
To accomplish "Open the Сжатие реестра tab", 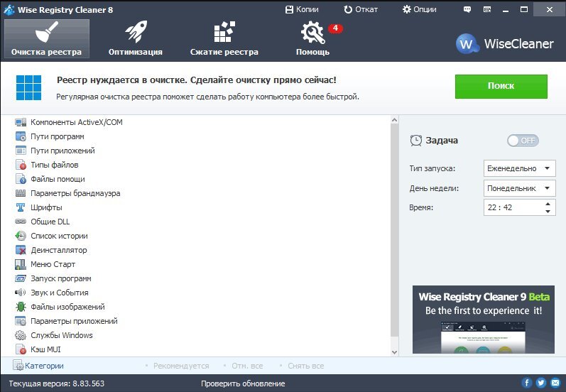I will click(x=224, y=38).
